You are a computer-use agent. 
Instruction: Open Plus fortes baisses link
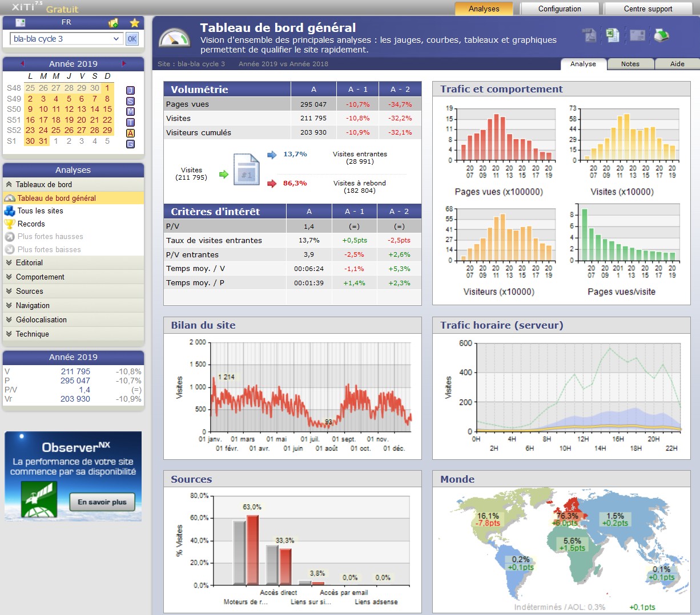[49, 249]
